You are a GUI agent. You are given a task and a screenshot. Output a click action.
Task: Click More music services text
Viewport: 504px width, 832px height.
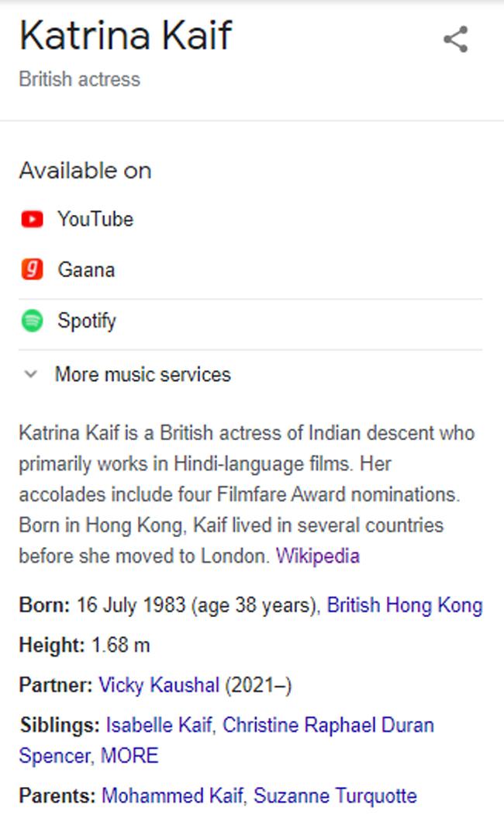(143, 374)
